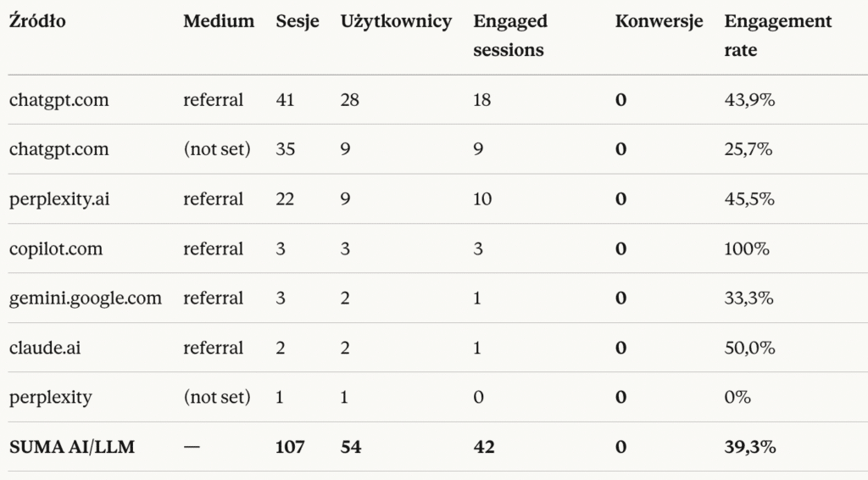868x480 pixels.
Task: Click the 100% engagement rate for copilot.com
Action: [x=747, y=249]
